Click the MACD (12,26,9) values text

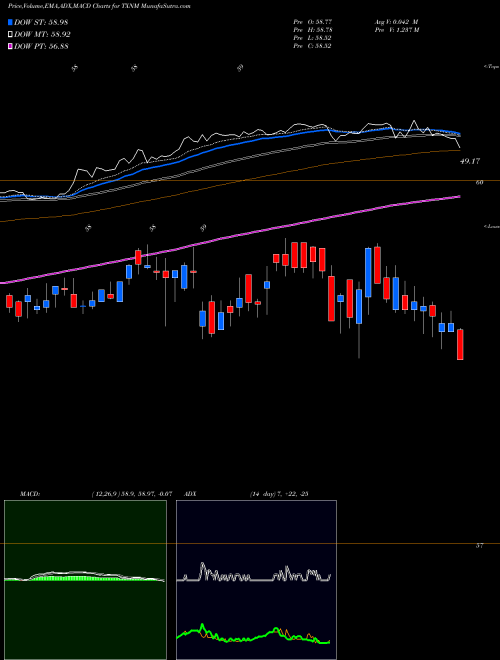click(132, 494)
